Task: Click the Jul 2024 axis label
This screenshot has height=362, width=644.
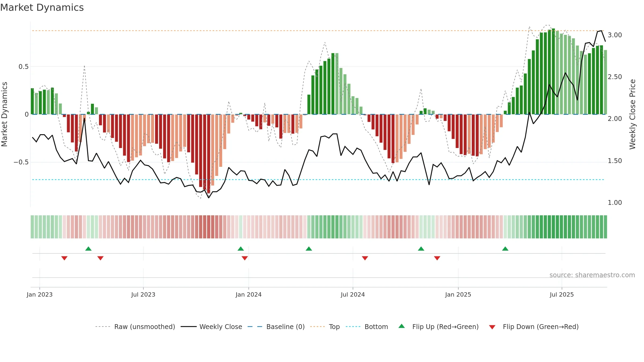Action: (x=353, y=294)
